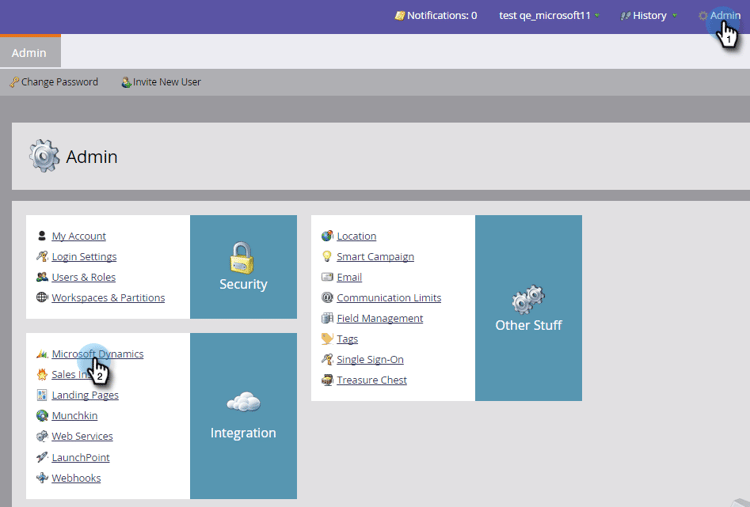Click the Security padlock icon
Viewport: 750px width, 507px height.
click(243, 257)
